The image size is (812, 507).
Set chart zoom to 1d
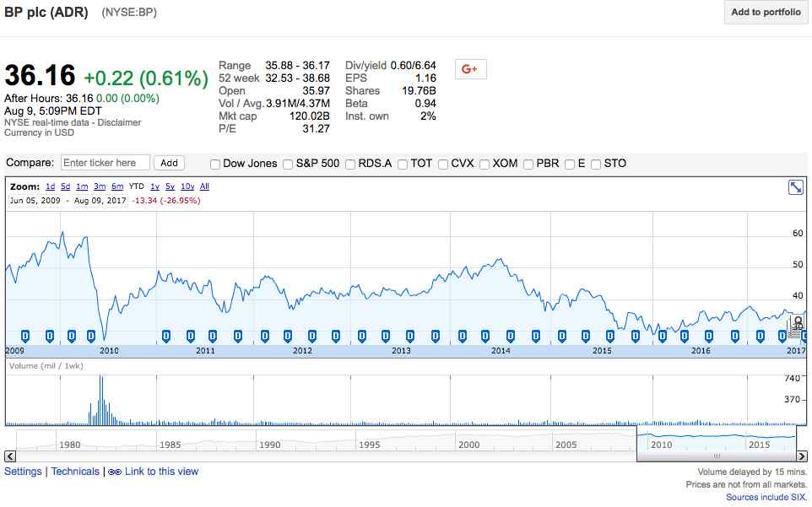(x=51, y=186)
